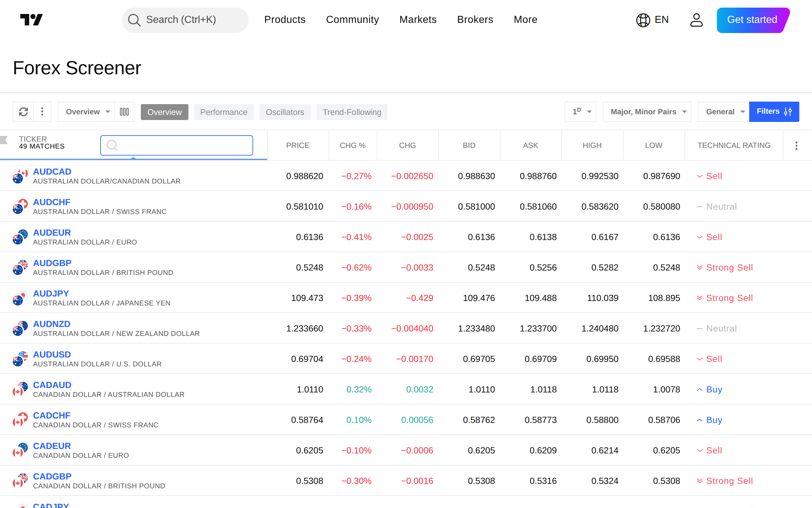Expand the Overview column set dropdown
Viewport: 812px width, 508px height.
click(x=87, y=111)
